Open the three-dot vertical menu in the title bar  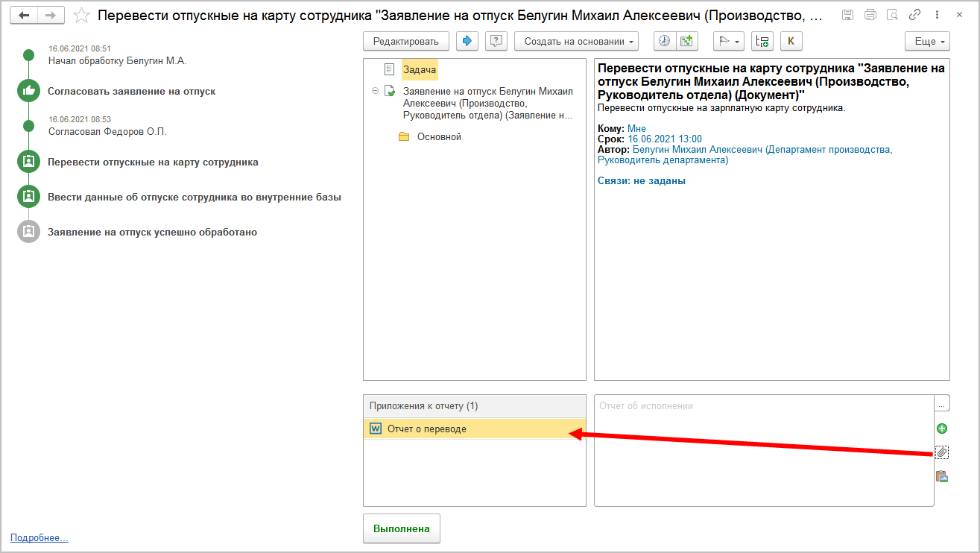(938, 15)
